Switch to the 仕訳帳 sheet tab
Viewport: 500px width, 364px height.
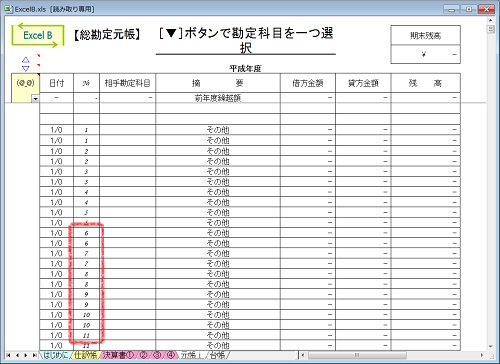(85, 355)
